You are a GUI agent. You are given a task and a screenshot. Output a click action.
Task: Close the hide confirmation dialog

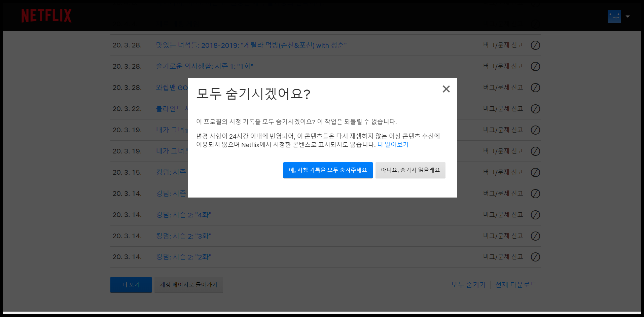(446, 89)
